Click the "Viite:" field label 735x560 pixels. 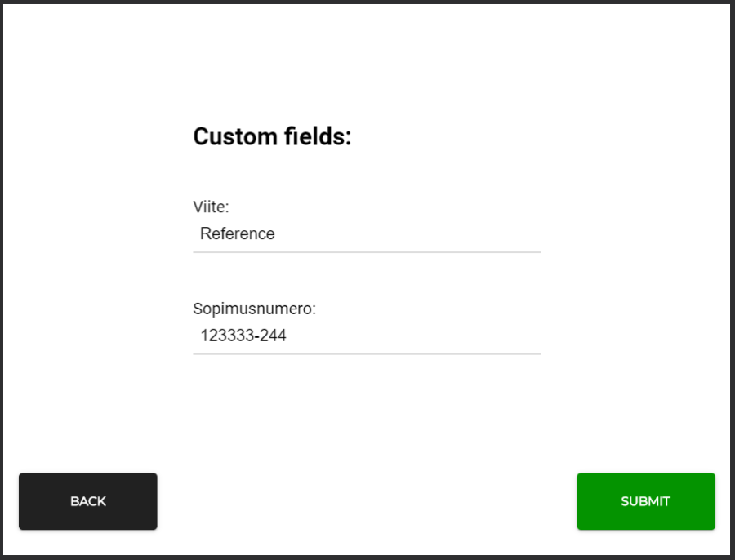pos(211,207)
